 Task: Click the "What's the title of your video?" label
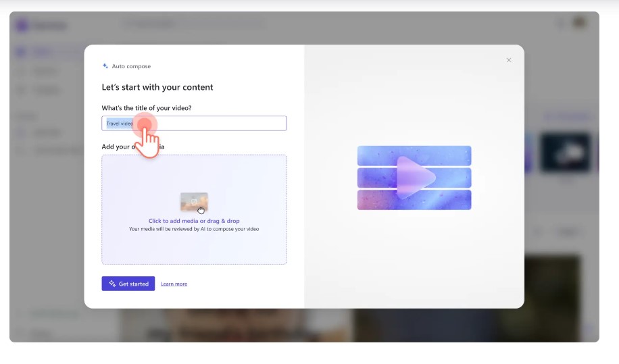pyautogui.click(x=147, y=108)
